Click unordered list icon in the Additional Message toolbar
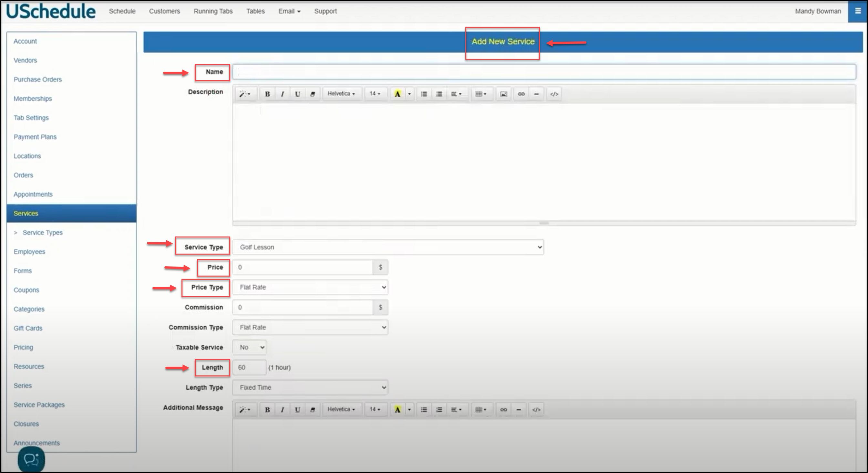 coord(424,410)
